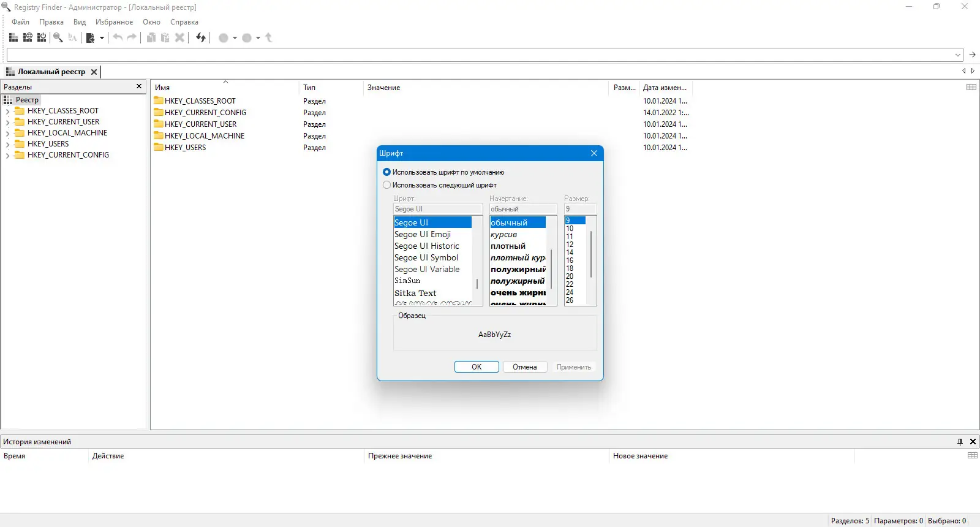Viewport: 980px width, 527px height.
Task: Choose 'курсив' in the style list
Action: point(503,234)
